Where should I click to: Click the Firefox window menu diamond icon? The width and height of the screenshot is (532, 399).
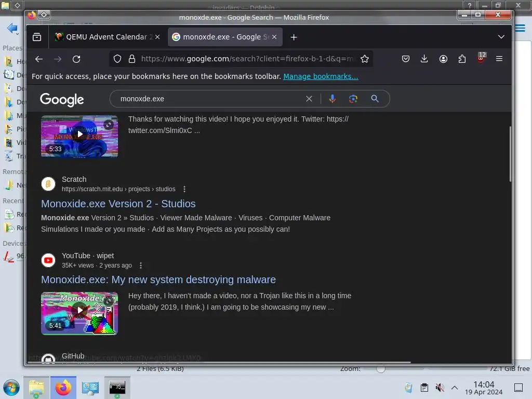(x=44, y=15)
